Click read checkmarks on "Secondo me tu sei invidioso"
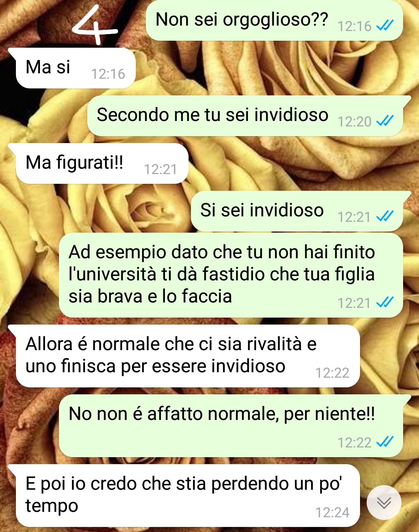The image size is (419, 532). 385,121
